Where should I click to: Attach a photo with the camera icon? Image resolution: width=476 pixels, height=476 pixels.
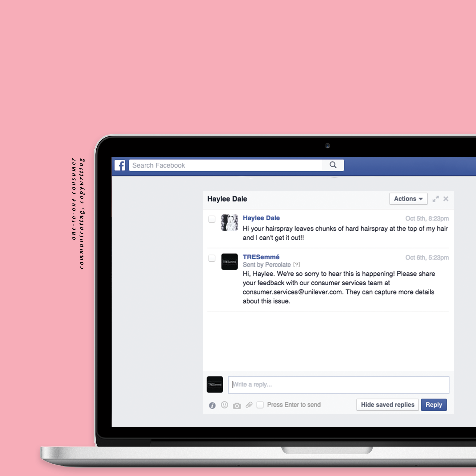(x=237, y=406)
